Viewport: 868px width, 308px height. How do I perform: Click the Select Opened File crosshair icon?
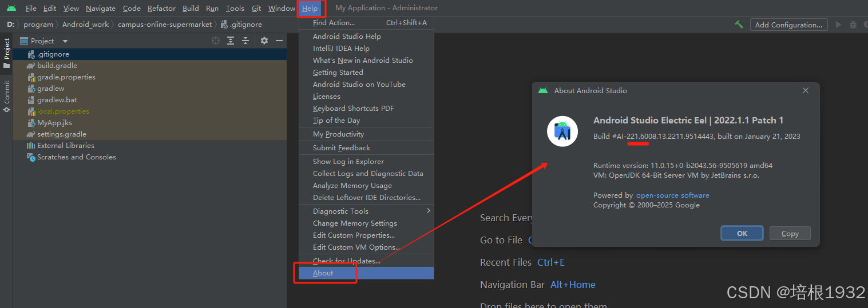(216, 41)
